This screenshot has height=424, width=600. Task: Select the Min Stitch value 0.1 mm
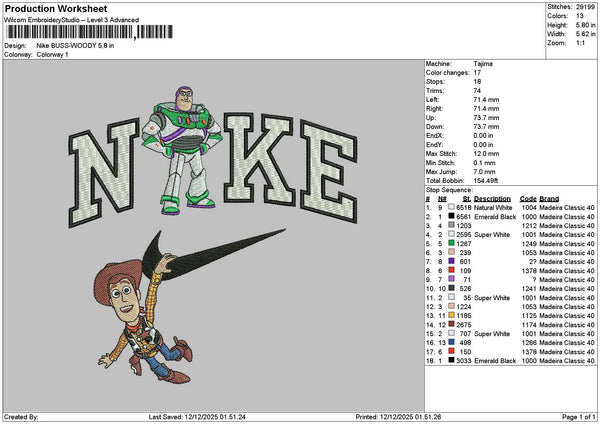[x=484, y=163]
